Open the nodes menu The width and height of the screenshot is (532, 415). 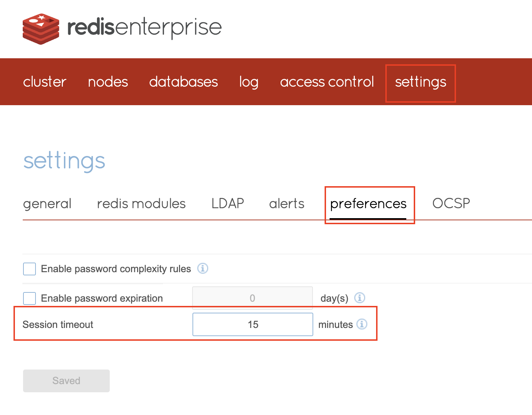tap(108, 82)
